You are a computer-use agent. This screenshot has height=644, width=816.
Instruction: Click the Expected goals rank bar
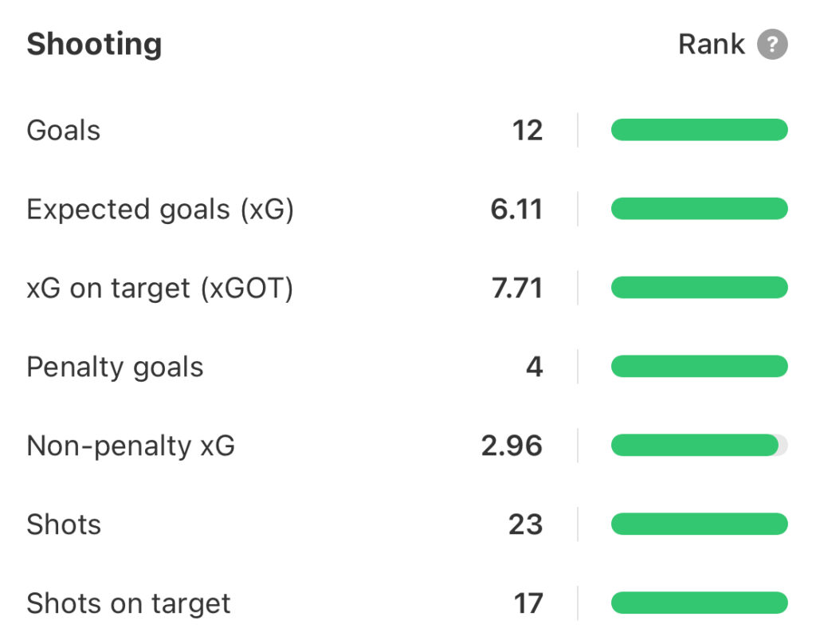point(699,209)
